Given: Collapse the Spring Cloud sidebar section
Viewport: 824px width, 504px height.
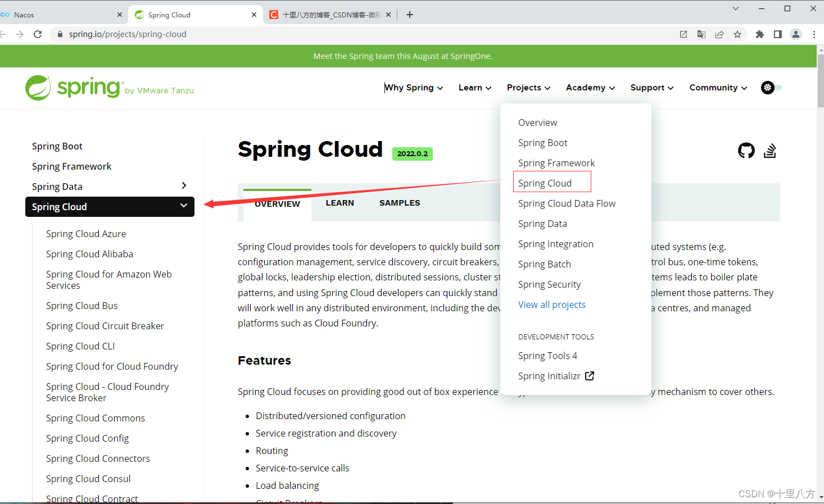Looking at the screenshot, I should tap(184, 206).
